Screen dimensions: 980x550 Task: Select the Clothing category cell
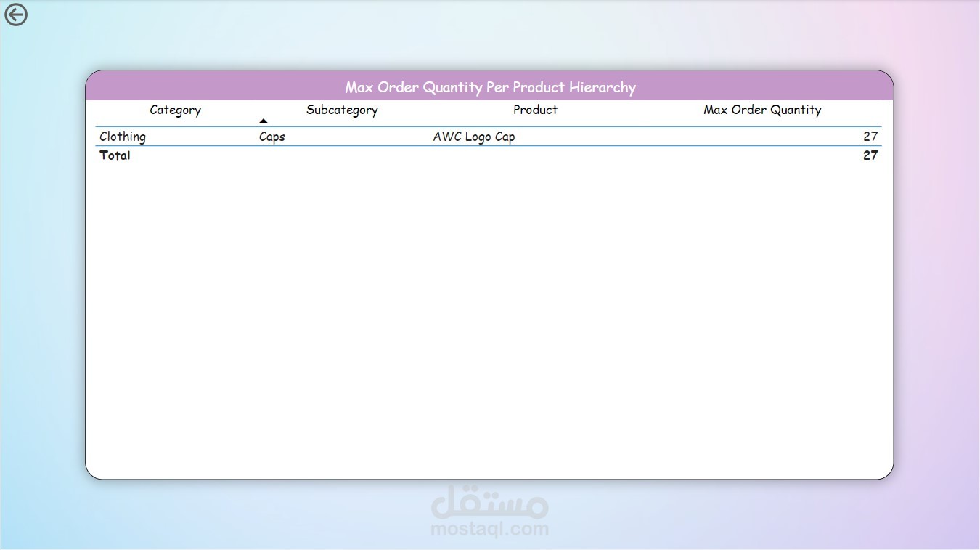click(123, 137)
